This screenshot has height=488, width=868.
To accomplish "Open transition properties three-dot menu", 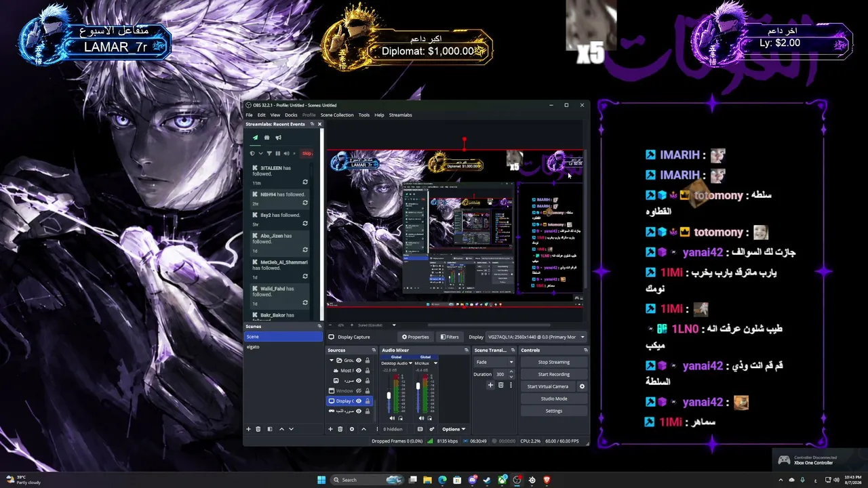I will click(x=511, y=385).
